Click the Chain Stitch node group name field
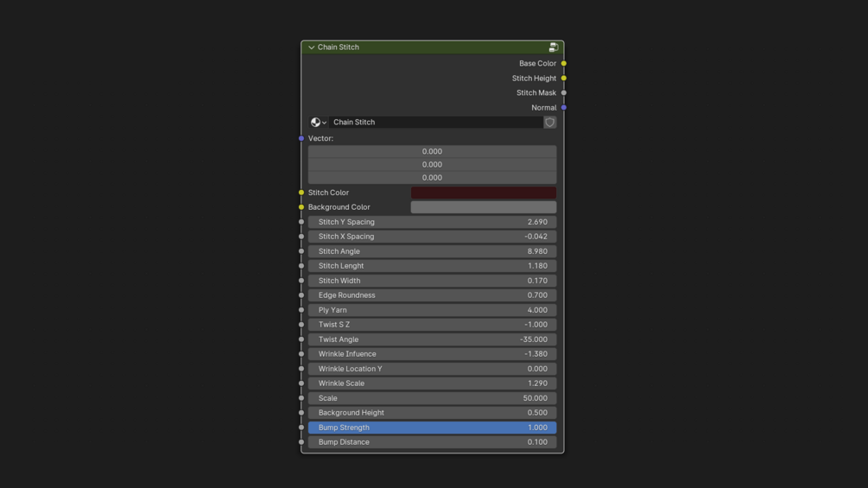Image resolution: width=868 pixels, height=488 pixels. (435, 123)
